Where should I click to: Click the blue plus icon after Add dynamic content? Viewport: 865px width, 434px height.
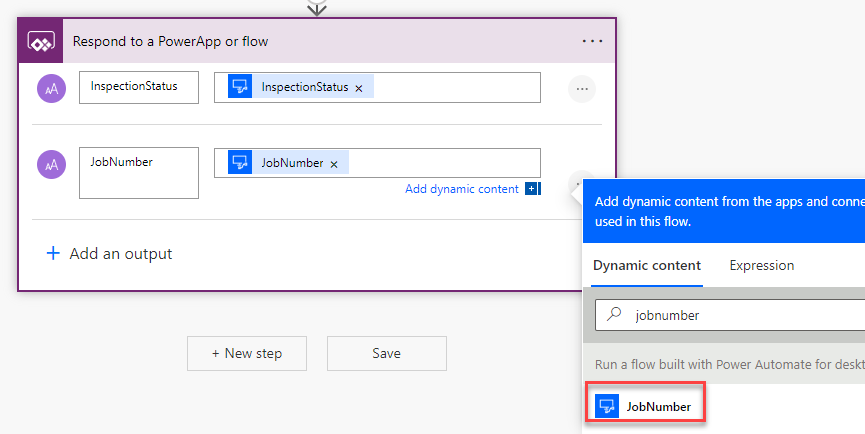[x=532, y=189]
